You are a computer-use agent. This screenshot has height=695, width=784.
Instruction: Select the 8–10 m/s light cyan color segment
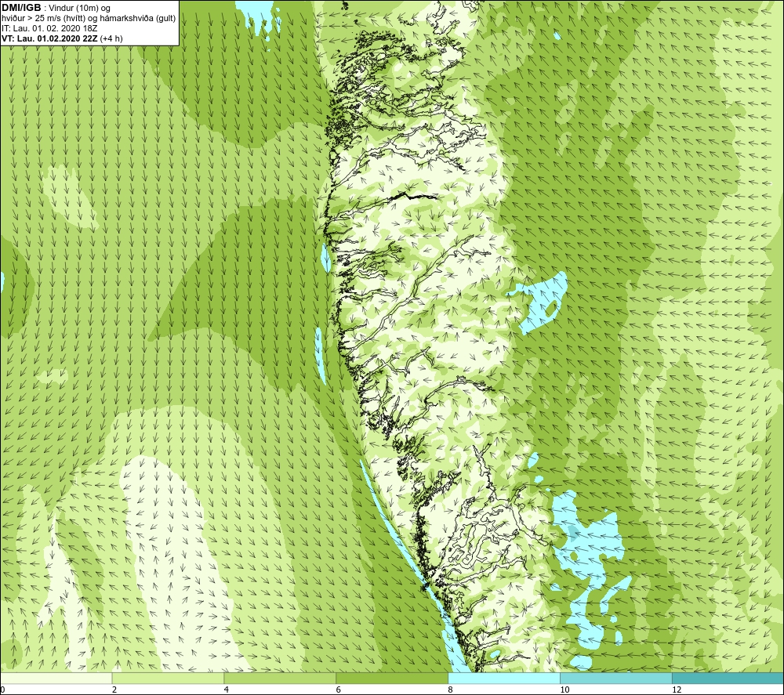(504, 678)
